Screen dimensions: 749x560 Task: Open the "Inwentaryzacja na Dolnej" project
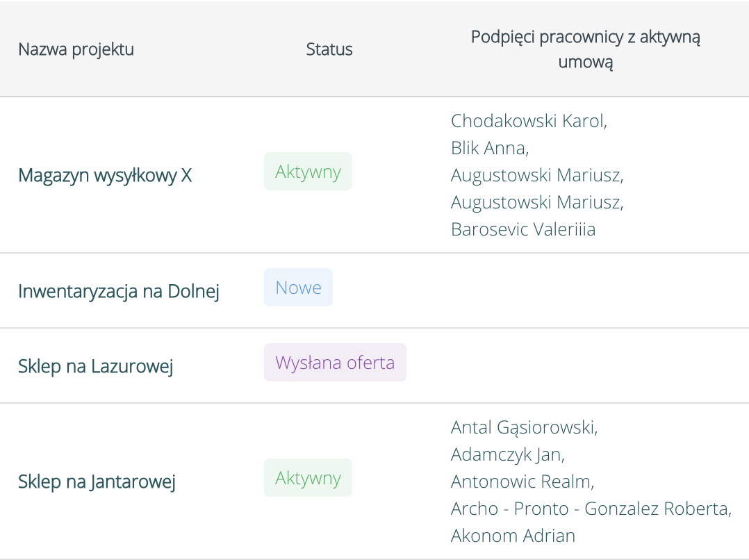(120, 291)
